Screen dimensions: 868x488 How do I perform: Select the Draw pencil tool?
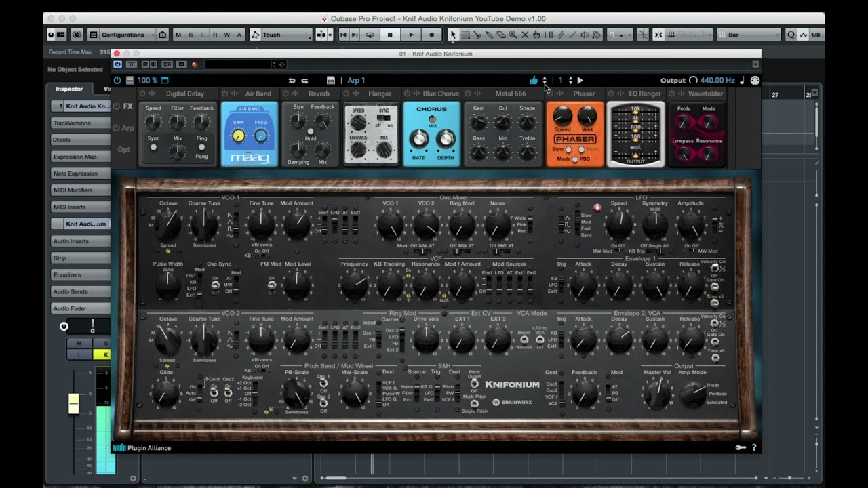coord(561,35)
